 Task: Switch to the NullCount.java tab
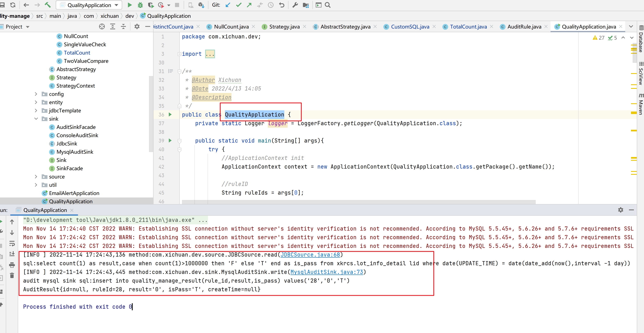[231, 26]
